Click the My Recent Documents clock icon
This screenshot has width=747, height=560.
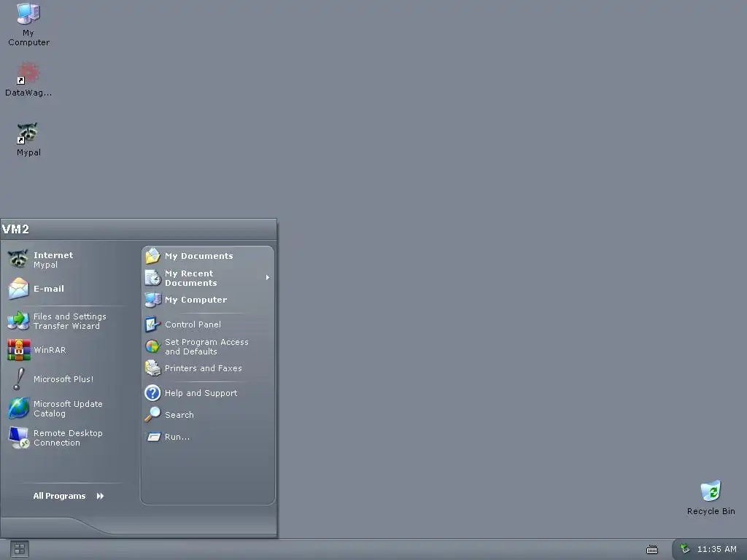tap(152, 278)
